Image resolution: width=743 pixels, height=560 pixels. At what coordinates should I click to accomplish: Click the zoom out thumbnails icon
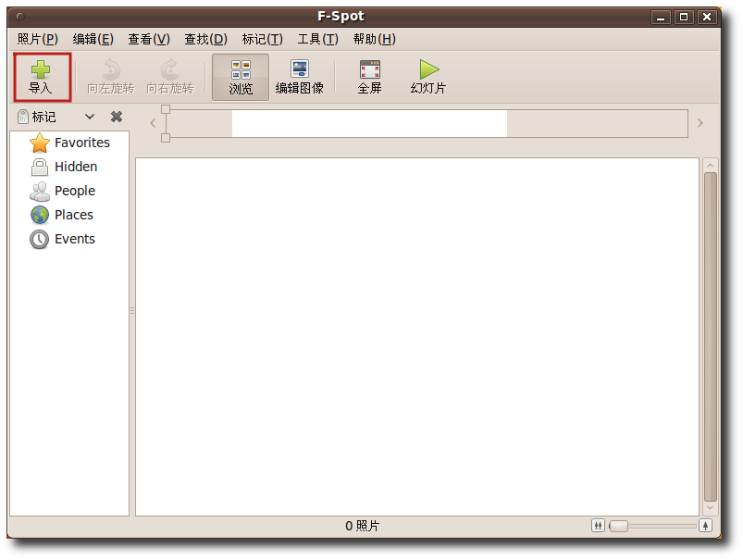tap(598, 526)
